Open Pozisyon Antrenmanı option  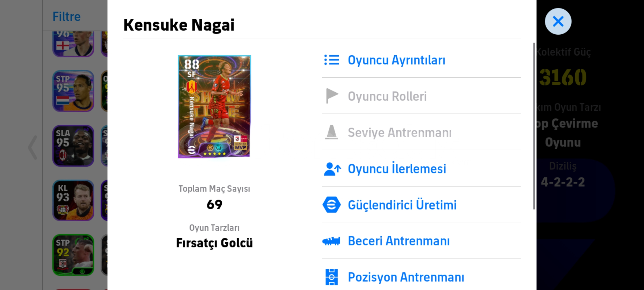tap(406, 277)
